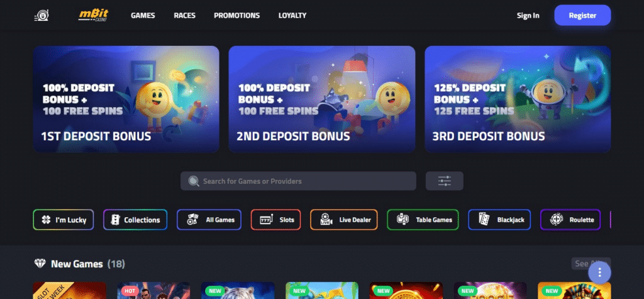
Task: Open the 3rd Deposit Bonus banner
Action: 518,99
